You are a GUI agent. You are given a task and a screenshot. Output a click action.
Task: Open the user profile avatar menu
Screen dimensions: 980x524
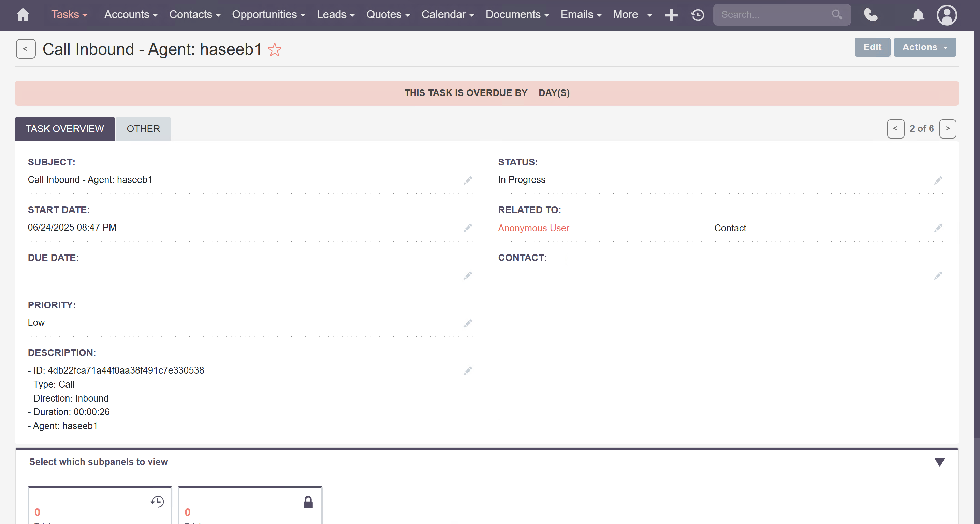point(947,15)
